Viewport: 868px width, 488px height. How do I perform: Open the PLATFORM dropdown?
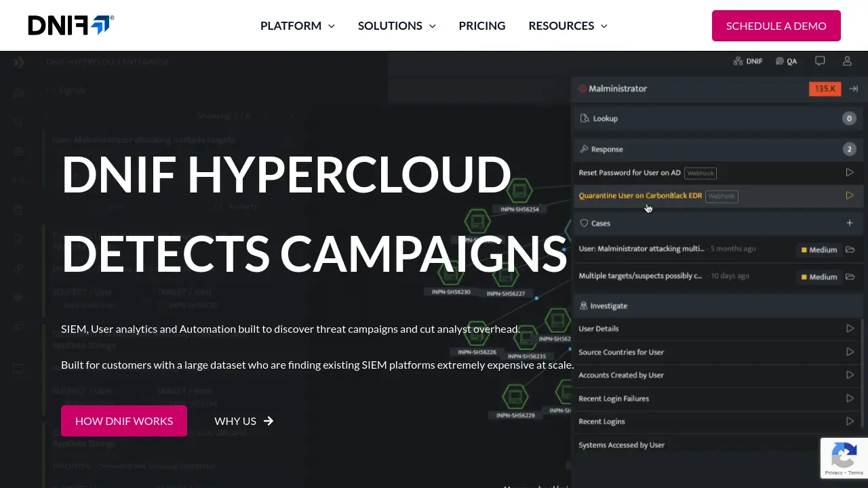(297, 26)
